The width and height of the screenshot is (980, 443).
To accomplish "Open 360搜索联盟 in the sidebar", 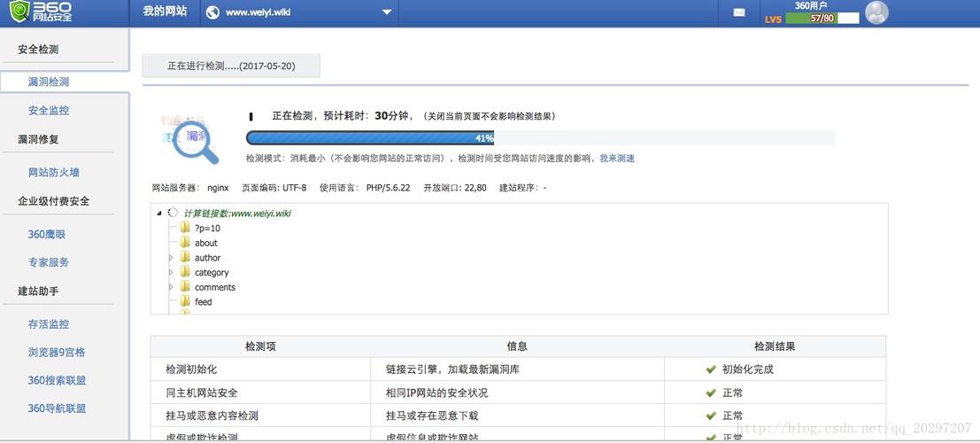I will click(57, 380).
